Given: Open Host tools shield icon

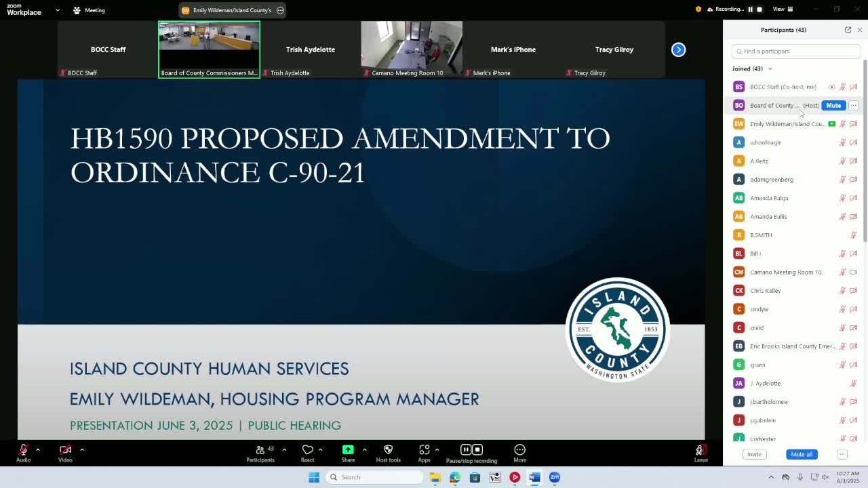Looking at the screenshot, I should tap(388, 450).
